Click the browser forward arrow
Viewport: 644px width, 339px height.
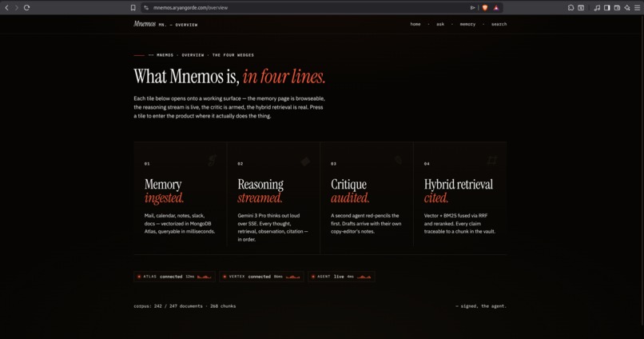point(17,7)
